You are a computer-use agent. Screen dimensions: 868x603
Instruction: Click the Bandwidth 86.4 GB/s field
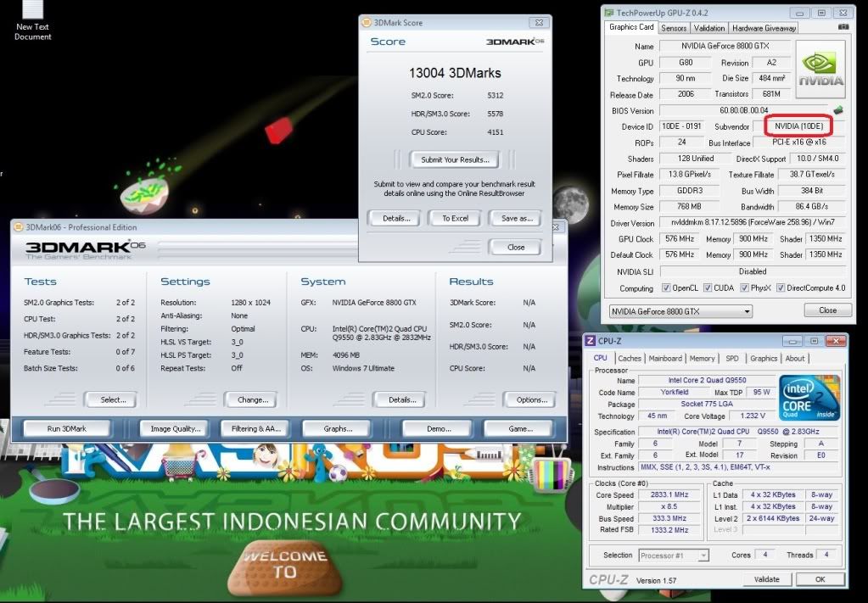pyautogui.click(x=811, y=206)
